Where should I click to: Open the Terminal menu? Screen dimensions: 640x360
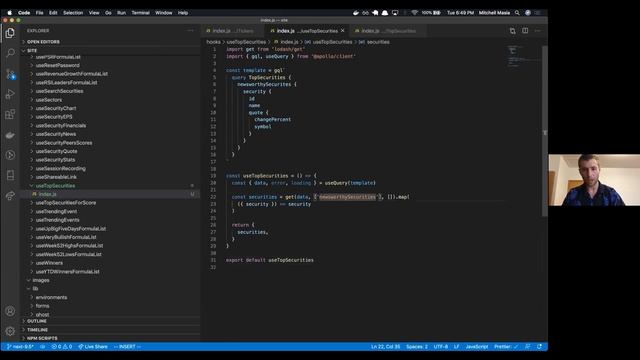[x=140, y=13]
